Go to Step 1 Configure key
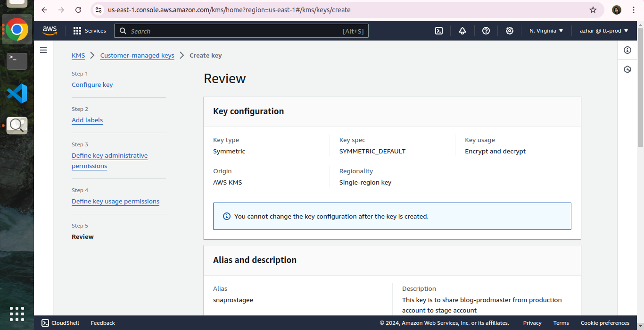The width and height of the screenshot is (644, 330). coord(92,85)
